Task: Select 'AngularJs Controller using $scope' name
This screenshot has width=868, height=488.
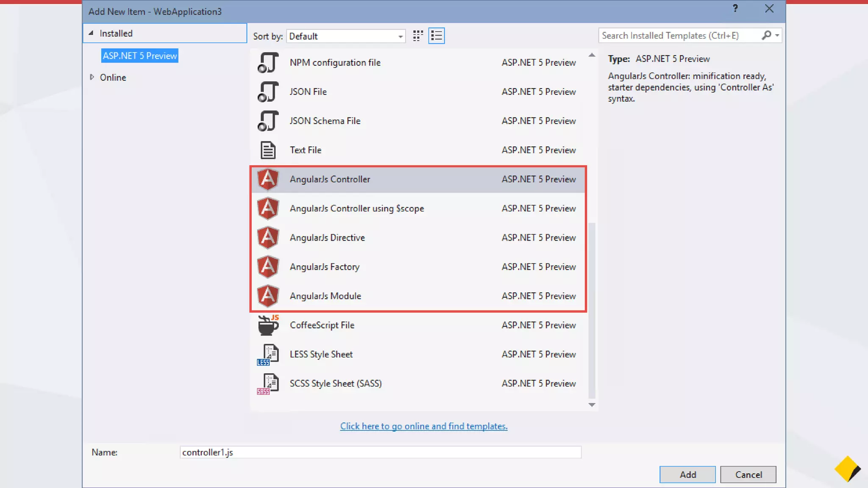Action: (357, 208)
